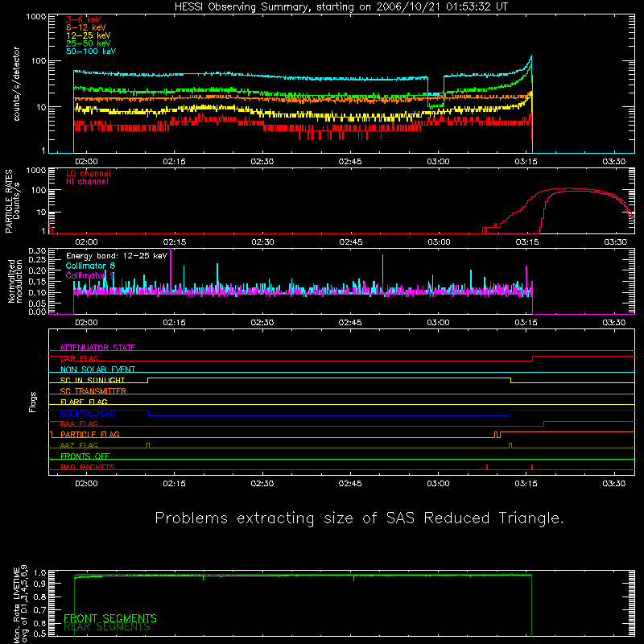
Task: Click the 'LO channel' legend label
Action: click(89, 173)
